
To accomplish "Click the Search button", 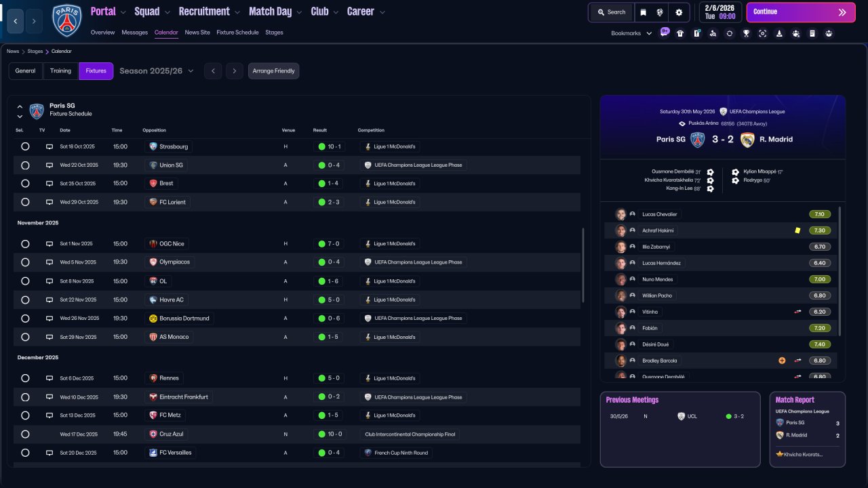I will [x=610, y=12].
